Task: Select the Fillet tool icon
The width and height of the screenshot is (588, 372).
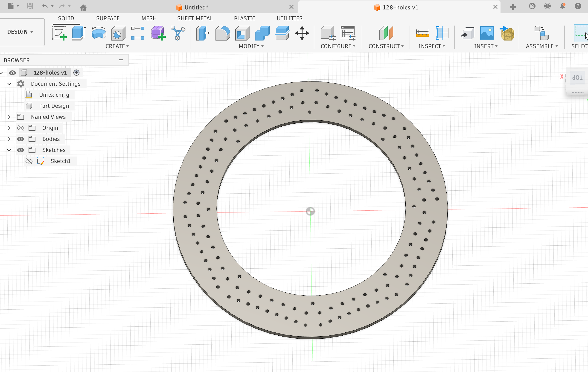Action: click(222, 33)
